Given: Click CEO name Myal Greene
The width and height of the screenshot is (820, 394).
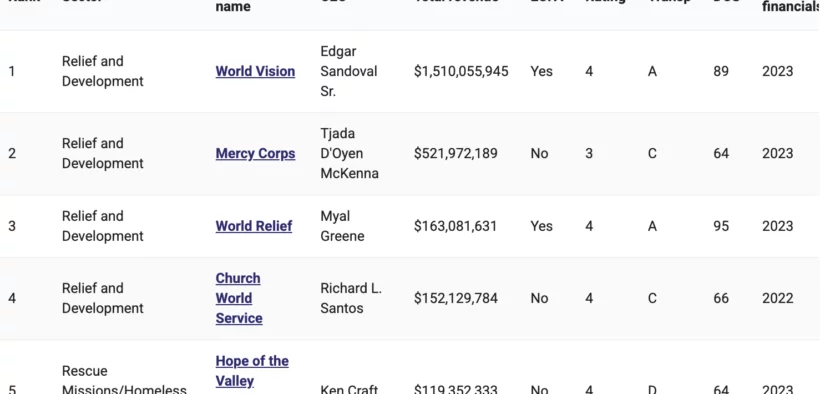Looking at the screenshot, I should coord(342,226).
